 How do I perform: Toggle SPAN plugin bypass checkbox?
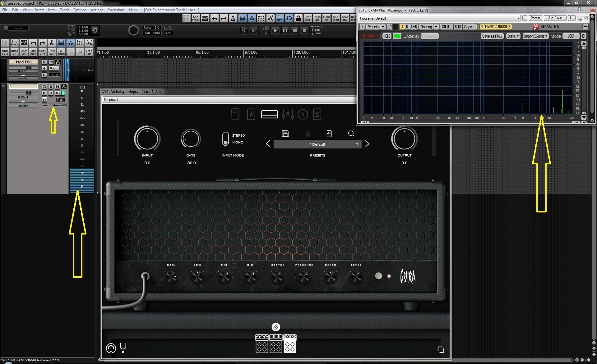(586, 18)
